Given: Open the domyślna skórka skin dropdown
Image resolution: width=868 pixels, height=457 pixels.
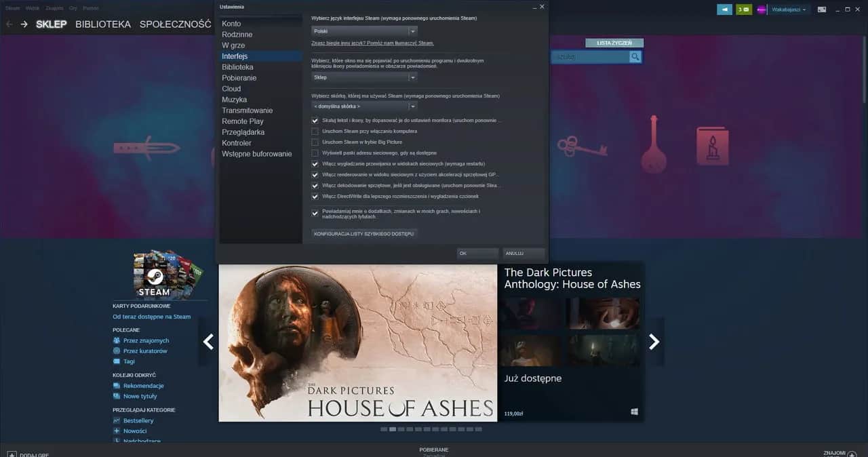Looking at the screenshot, I should [x=363, y=106].
